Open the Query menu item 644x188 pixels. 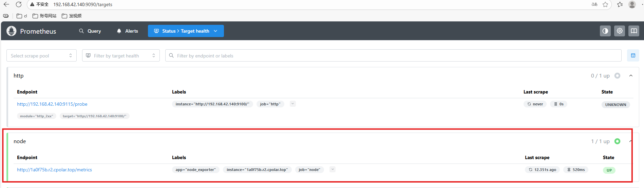(x=90, y=31)
